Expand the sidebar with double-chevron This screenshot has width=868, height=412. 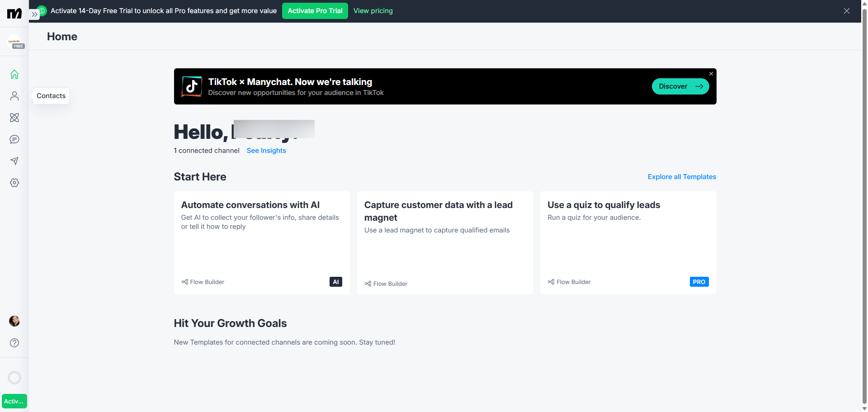pos(34,14)
